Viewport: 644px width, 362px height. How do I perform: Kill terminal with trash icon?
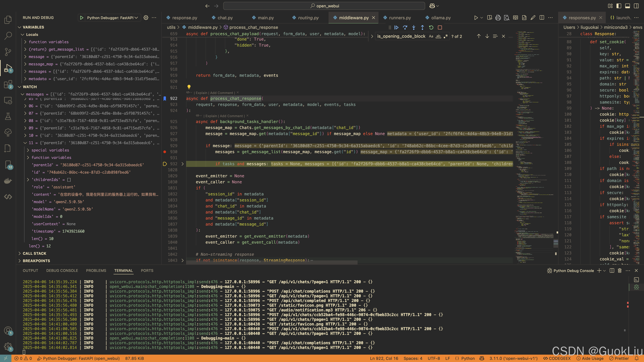[x=620, y=270]
